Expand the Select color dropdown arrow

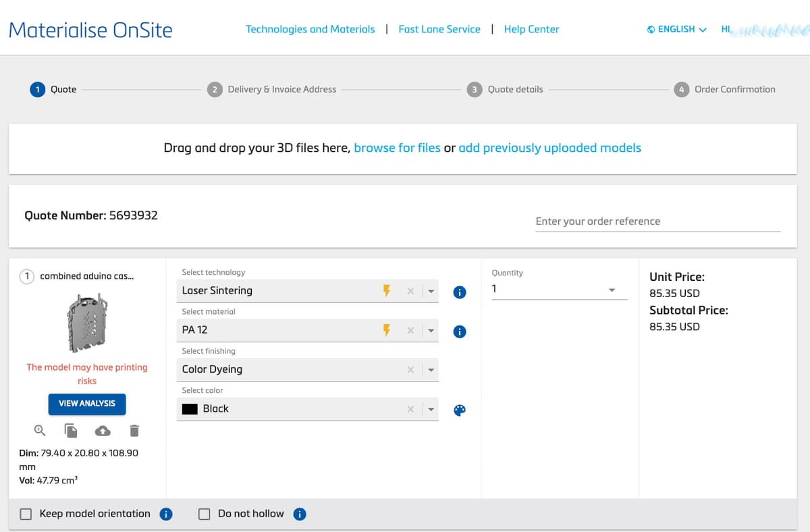431,409
